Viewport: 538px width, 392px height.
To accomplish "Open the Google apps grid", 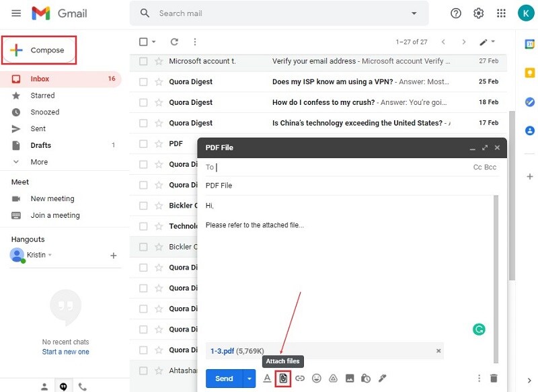I will pyautogui.click(x=500, y=13).
